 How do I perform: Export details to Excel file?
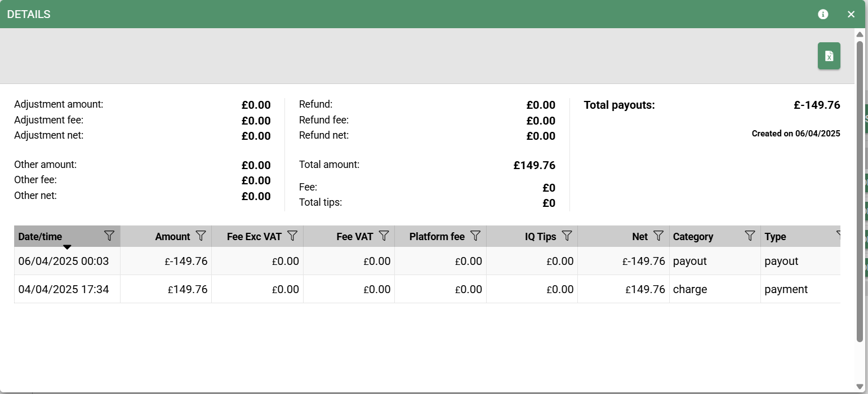[x=829, y=56]
